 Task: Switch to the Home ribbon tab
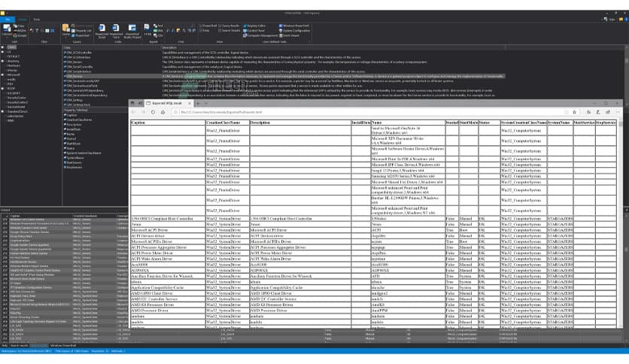point(23,20)
